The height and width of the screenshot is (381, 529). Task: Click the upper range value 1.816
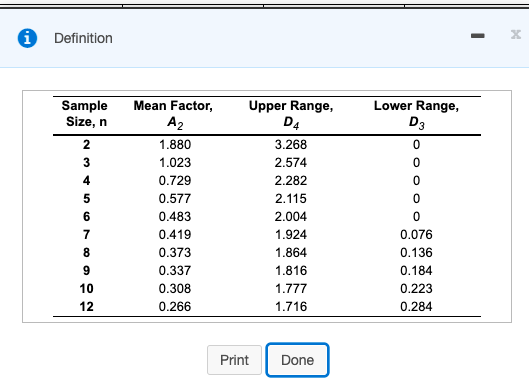point(291,271)
